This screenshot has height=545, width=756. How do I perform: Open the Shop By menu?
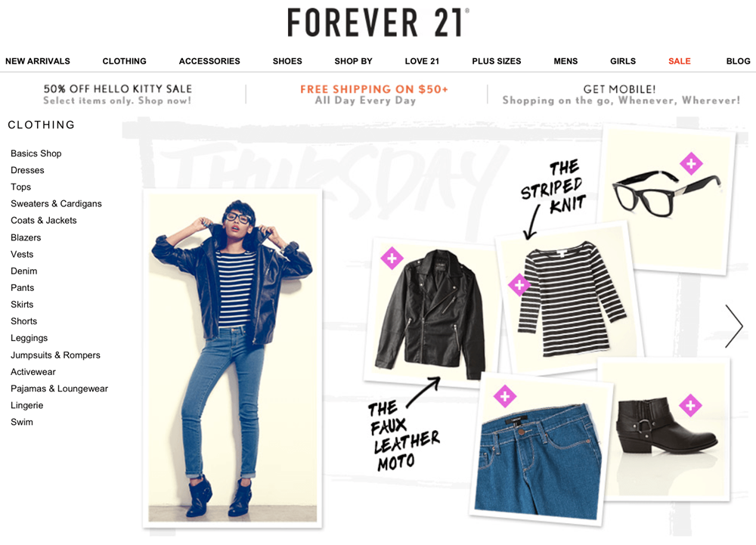(x=353, y=61)
